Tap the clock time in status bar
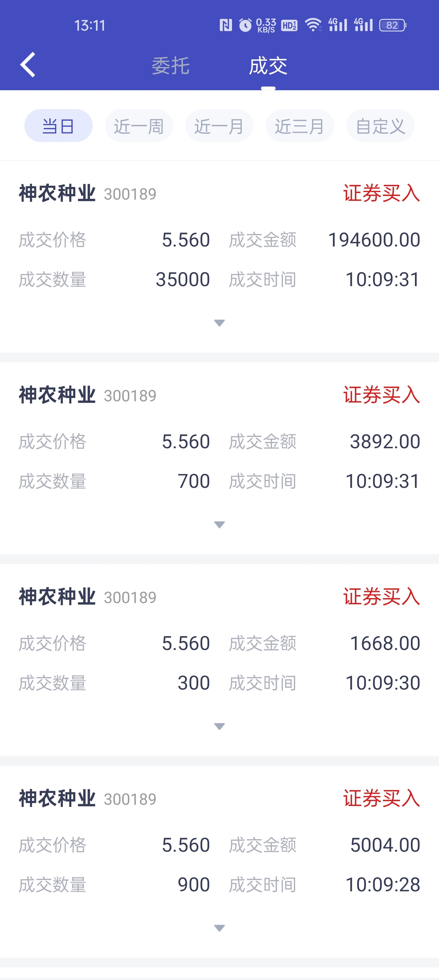 coord(90,26)
